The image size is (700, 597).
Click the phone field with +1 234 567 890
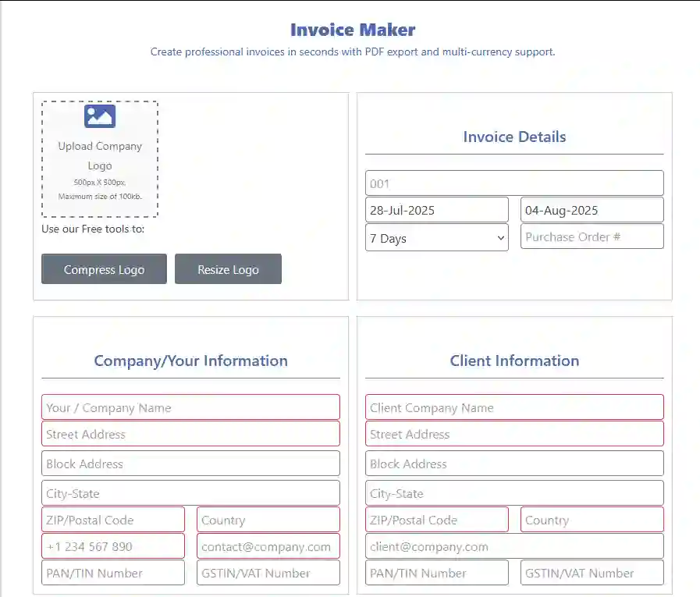point(113,545)
